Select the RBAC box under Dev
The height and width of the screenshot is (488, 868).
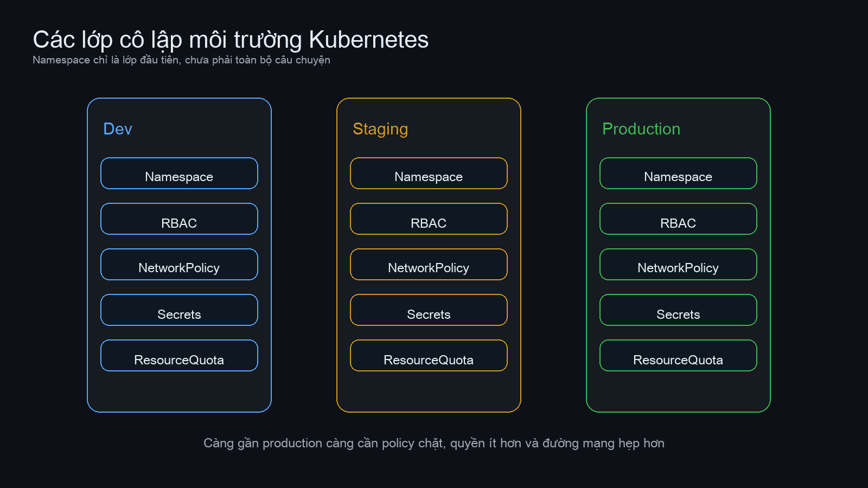[179, 219]
